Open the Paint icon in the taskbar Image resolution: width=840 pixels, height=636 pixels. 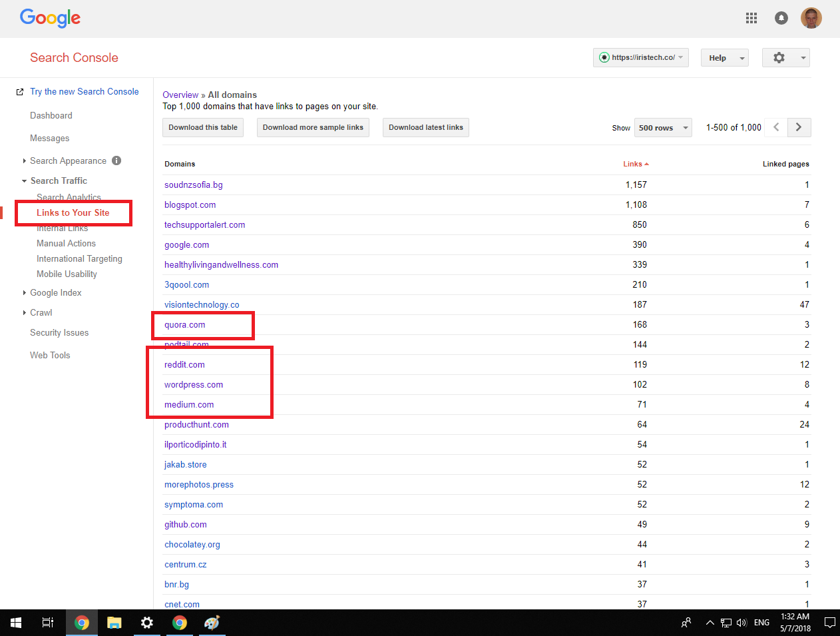pyautogui.click(x=212, y=623)
